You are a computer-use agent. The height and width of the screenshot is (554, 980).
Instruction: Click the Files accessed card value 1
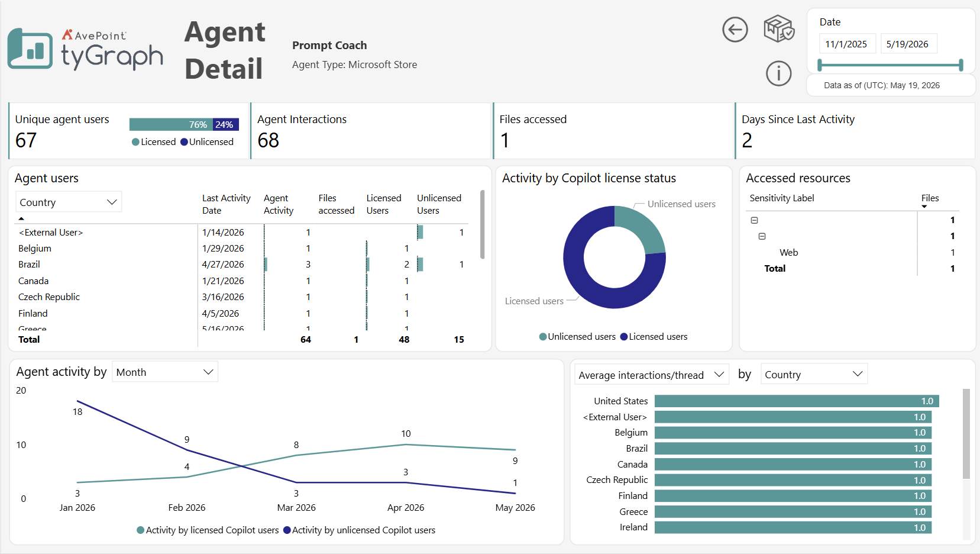(504, 140)
